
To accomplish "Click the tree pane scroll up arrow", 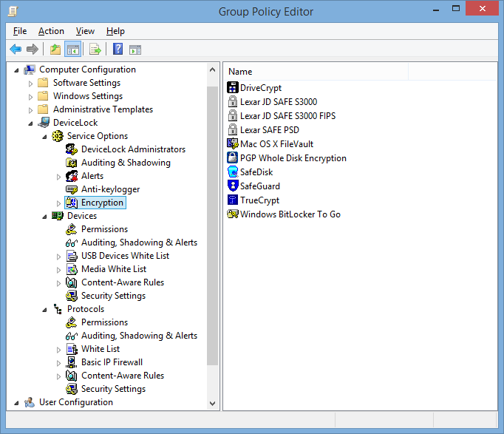I will (x=213, y=69).
